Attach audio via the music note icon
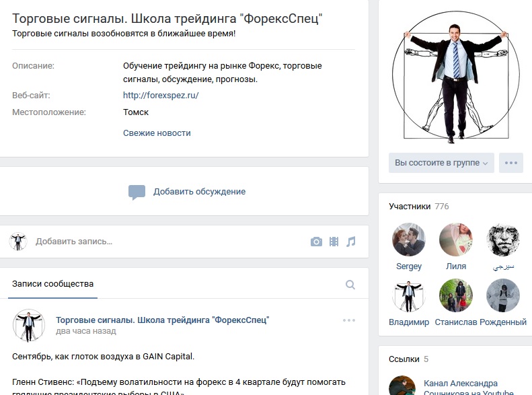 pos(351,242)
